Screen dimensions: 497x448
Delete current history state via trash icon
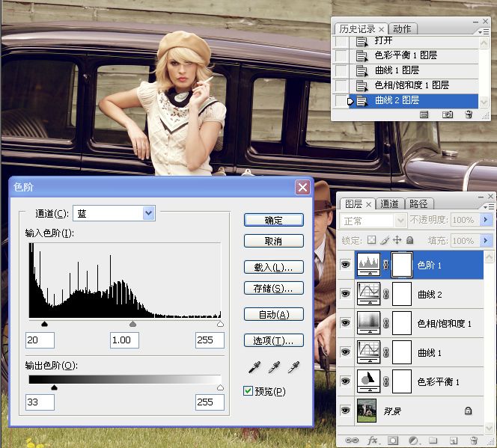coord(469,114)
